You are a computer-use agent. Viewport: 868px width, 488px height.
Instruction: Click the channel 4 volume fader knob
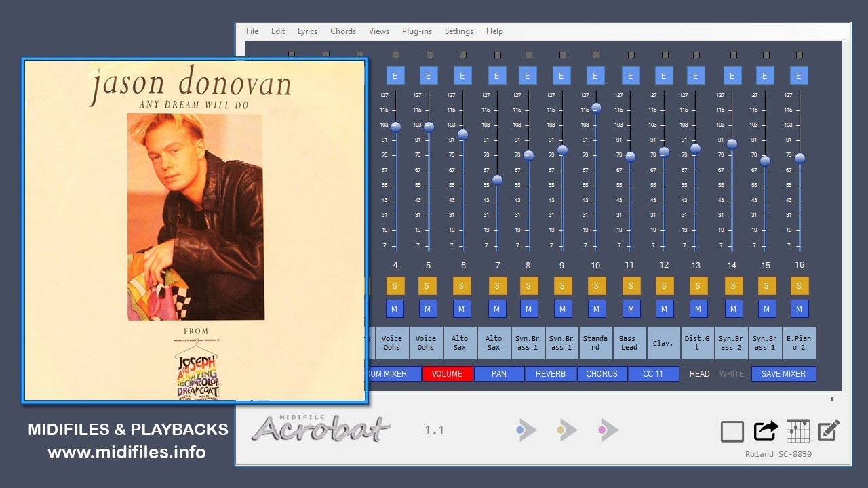tap(395, 127)
